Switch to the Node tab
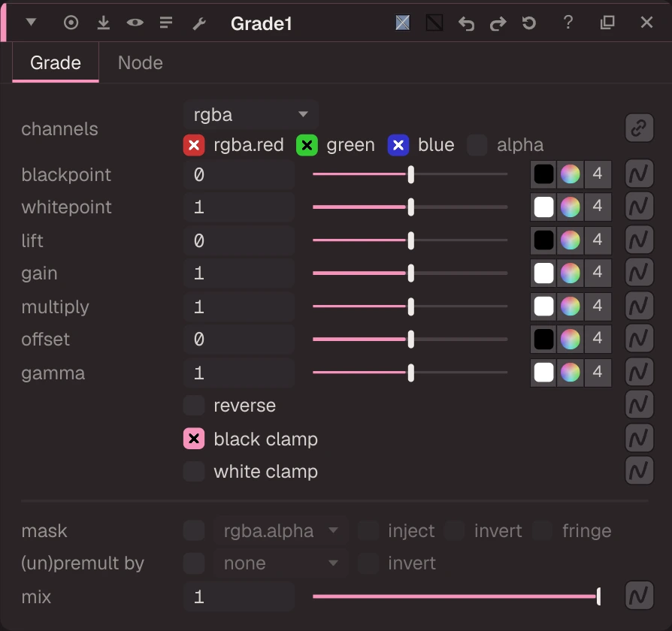This screenshot has height=631, width=672. click(140, 63)
